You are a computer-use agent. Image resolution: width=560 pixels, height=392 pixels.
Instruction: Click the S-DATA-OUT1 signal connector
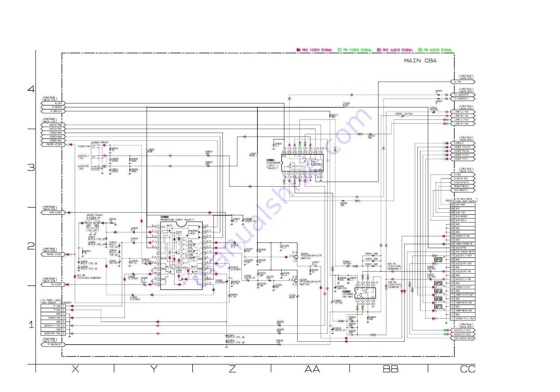pyautogui.click(x=463, y=183)
